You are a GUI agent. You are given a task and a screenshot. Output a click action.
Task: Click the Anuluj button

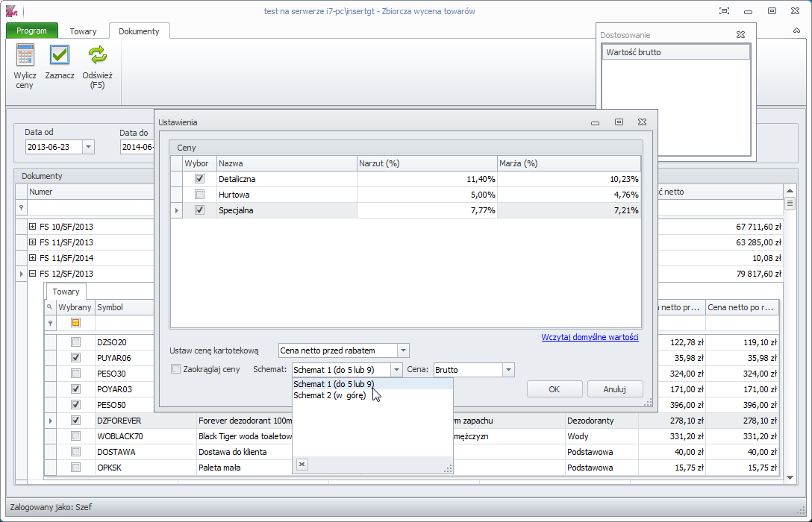pyautogui.click(x=615, y=389)
